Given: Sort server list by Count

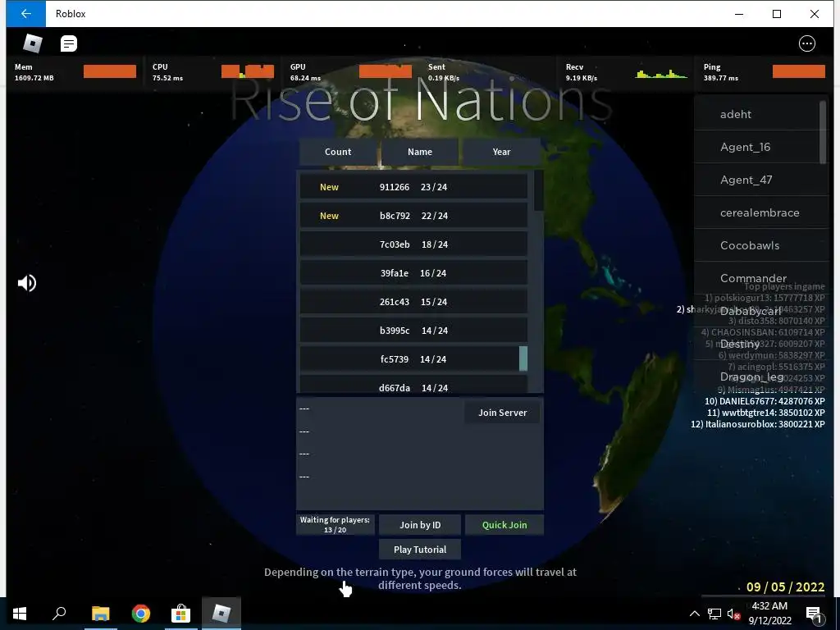Looking at the screenshot, I should (338, 152).
